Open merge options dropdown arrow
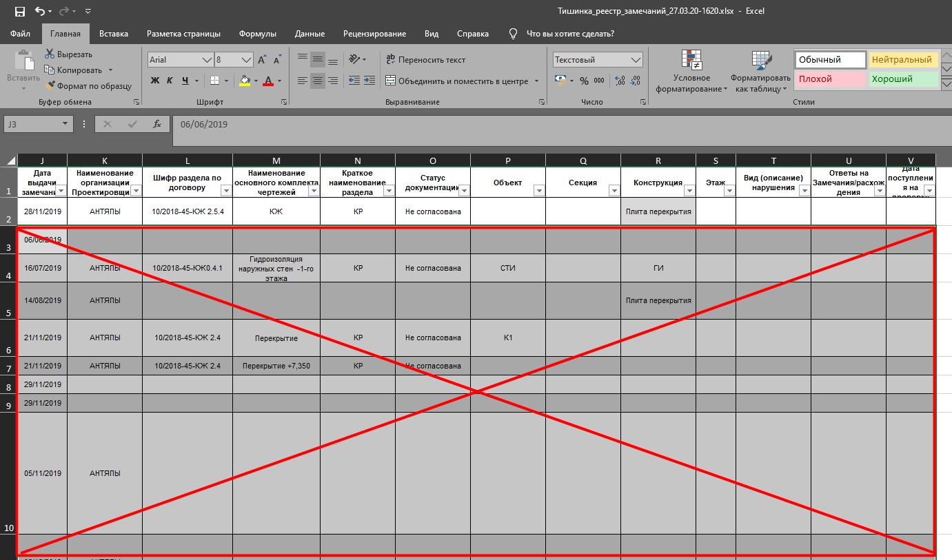This screenshot has height=560, width=952. [x=536, y=81]
